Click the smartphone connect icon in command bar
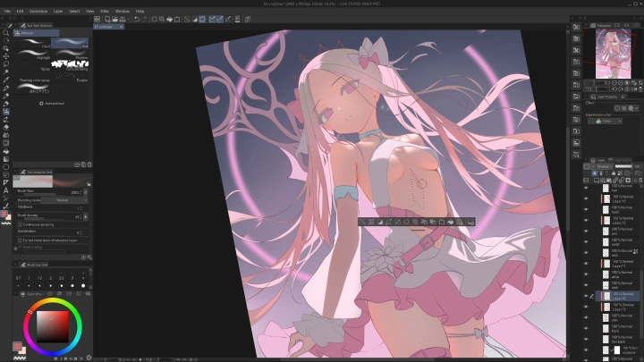The height and width of the screenshot is (362, 644). pos(237,20)
